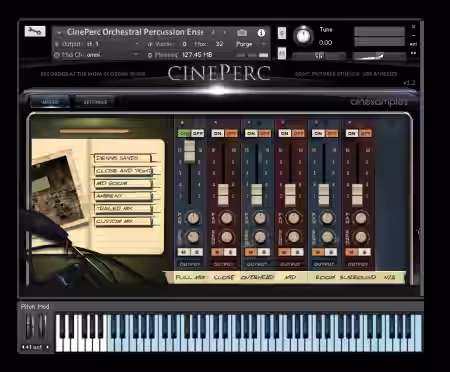Click the Room channel pan knob
Viewport: 450px width, 372px height.
coord(327,218)
